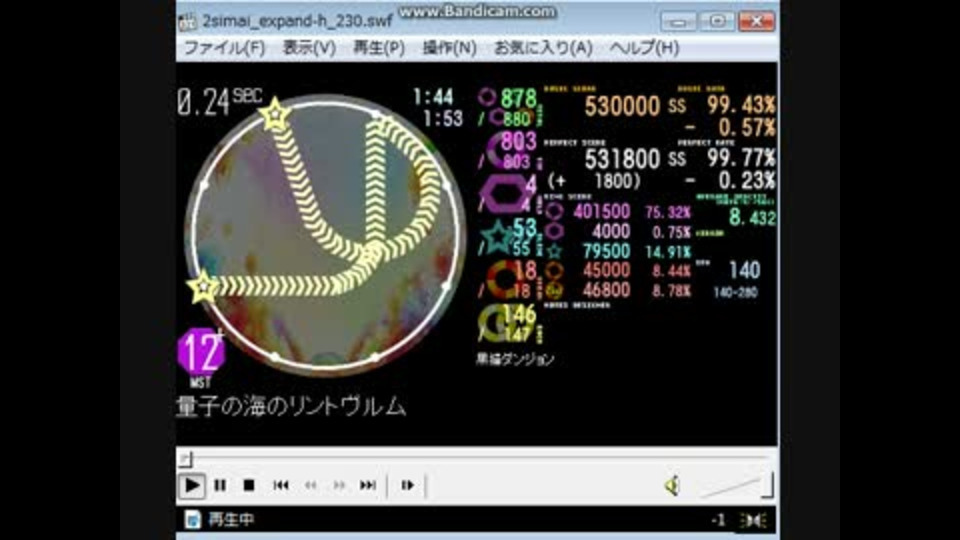Click the 4000 score row
This screenshot has width=960, height=540.
618,231
